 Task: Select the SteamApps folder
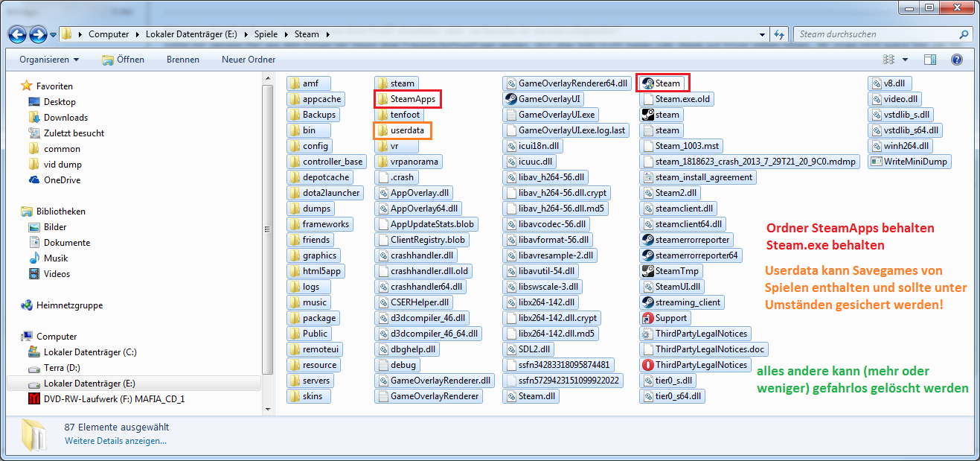pyautogui.click(x=408, y=98)
